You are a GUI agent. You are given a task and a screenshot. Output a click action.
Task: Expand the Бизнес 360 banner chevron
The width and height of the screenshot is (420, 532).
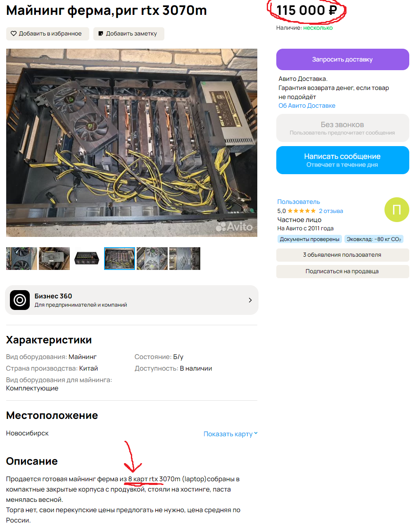tap(250, 300)
